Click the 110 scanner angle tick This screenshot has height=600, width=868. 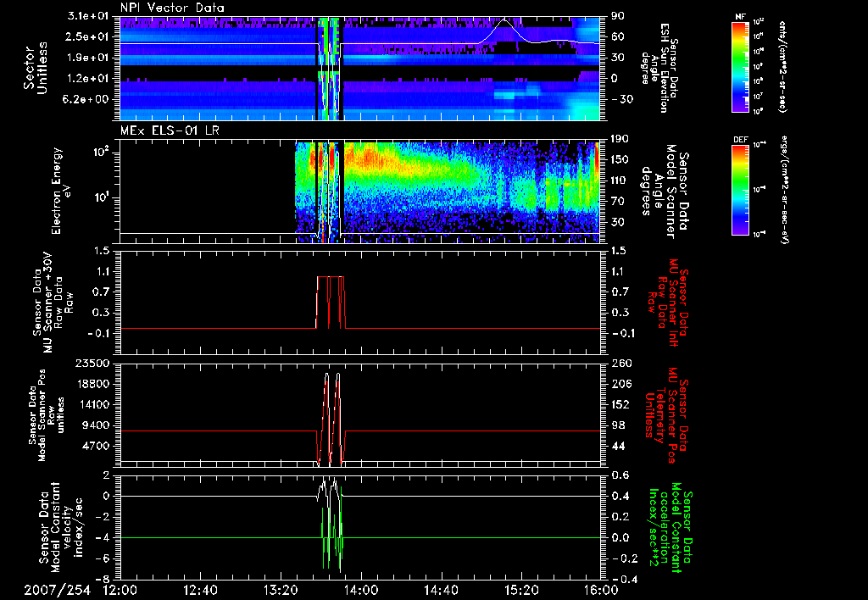[620, 181]
